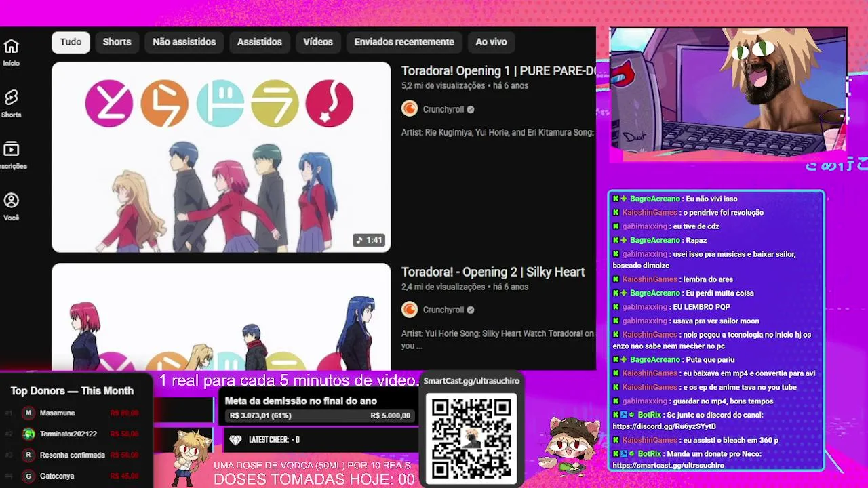Click the SmartCast.gg/ultrasuchiro label above the QR code
The image size is (868, 488).
(x=471, y=381)
